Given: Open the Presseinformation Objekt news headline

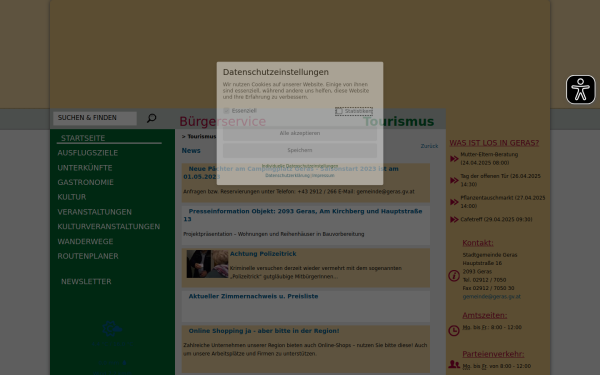Looking at the screenshot, I should coord(303,215).
